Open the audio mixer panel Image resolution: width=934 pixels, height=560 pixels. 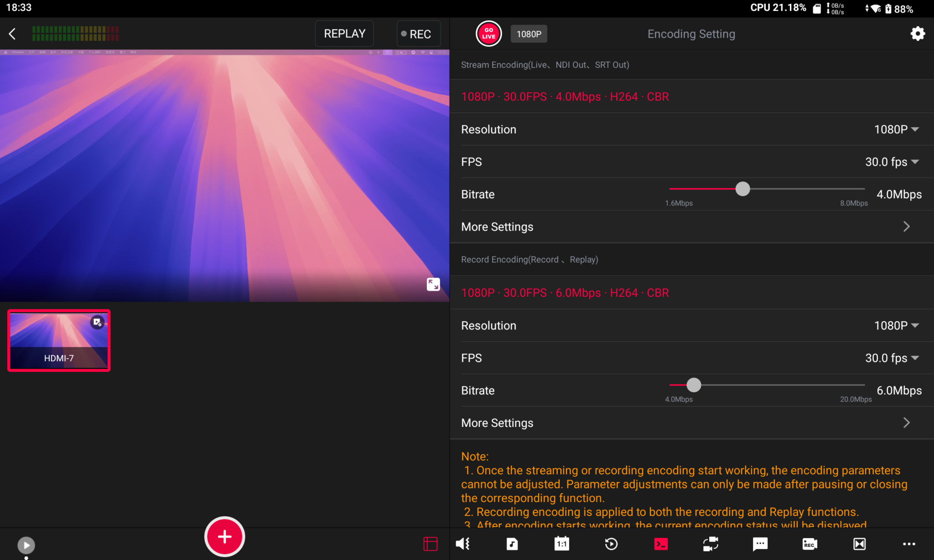coord(462,544)
